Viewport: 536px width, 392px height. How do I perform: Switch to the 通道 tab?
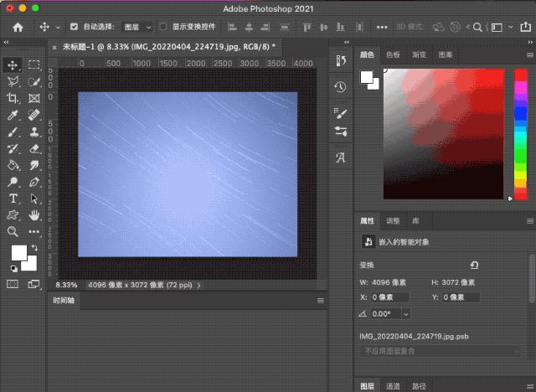click(393, 386)
